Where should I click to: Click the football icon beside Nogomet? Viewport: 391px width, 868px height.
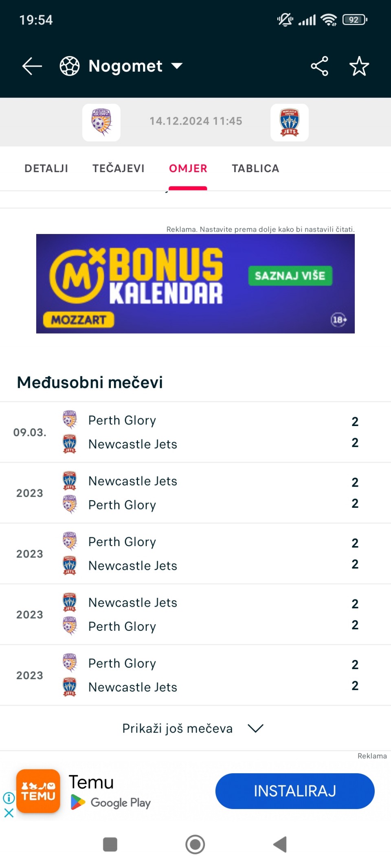click(x=70, y=66)
